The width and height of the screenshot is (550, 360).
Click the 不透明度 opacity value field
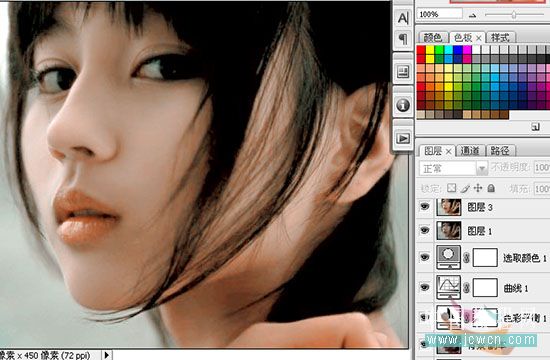pos(542,168)
